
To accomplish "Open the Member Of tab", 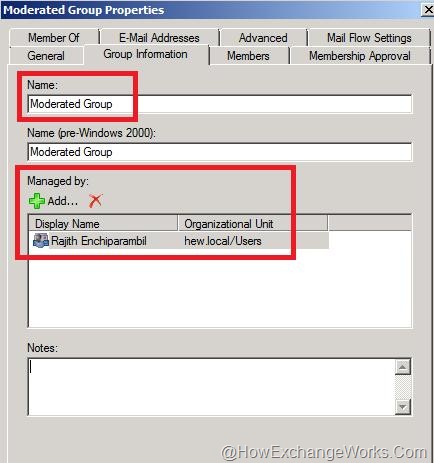I will pos(54,38).
